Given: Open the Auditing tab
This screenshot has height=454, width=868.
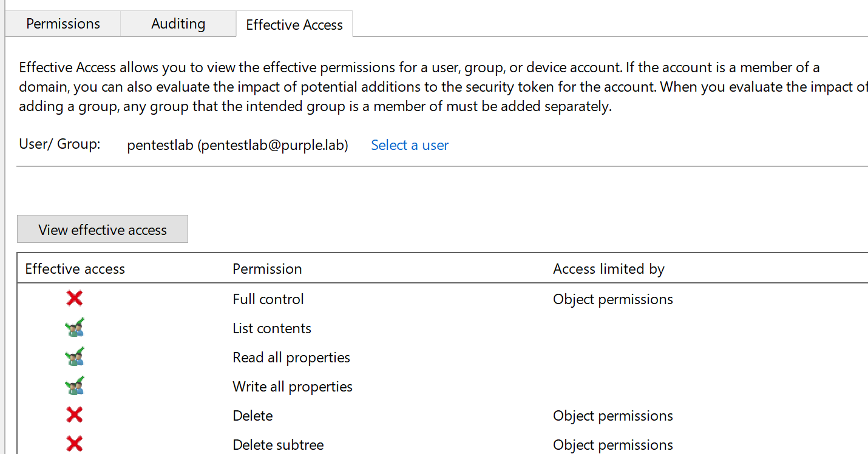Looking at the screenshot, I should 178,24.
